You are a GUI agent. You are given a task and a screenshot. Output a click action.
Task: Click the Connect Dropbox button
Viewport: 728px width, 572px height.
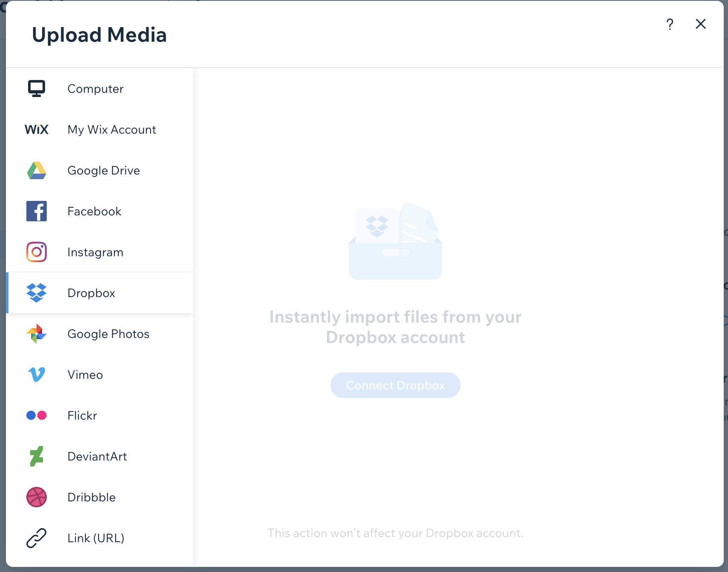395,385
